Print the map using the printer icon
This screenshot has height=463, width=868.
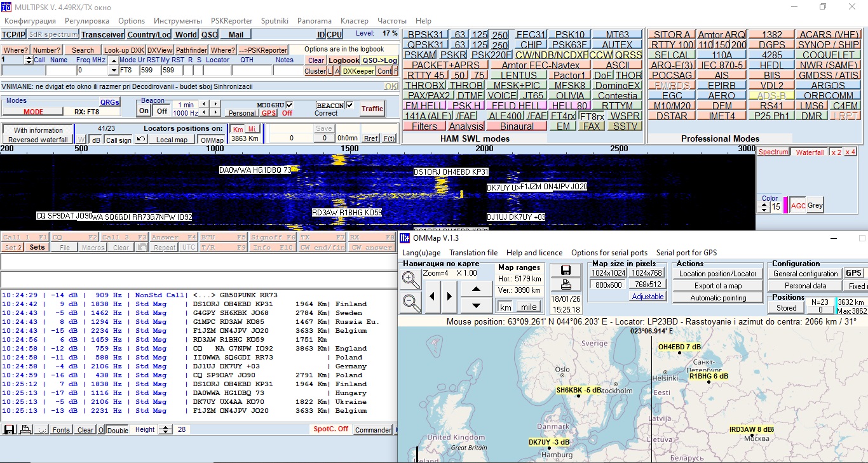[x=566, y=285]
